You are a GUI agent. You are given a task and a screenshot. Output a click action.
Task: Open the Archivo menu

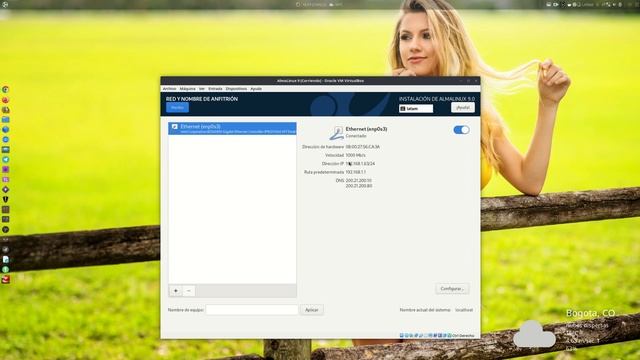[x=169, y=89]
